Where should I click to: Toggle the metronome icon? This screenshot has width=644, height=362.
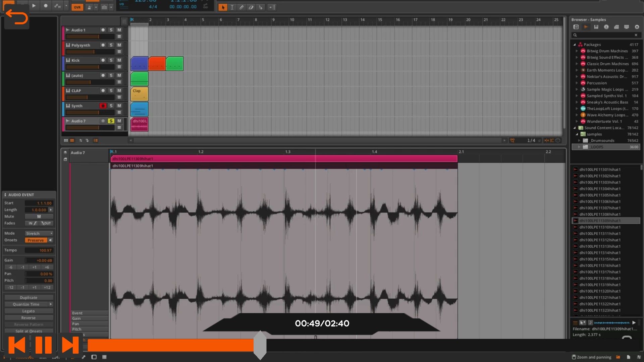(89, 7)
